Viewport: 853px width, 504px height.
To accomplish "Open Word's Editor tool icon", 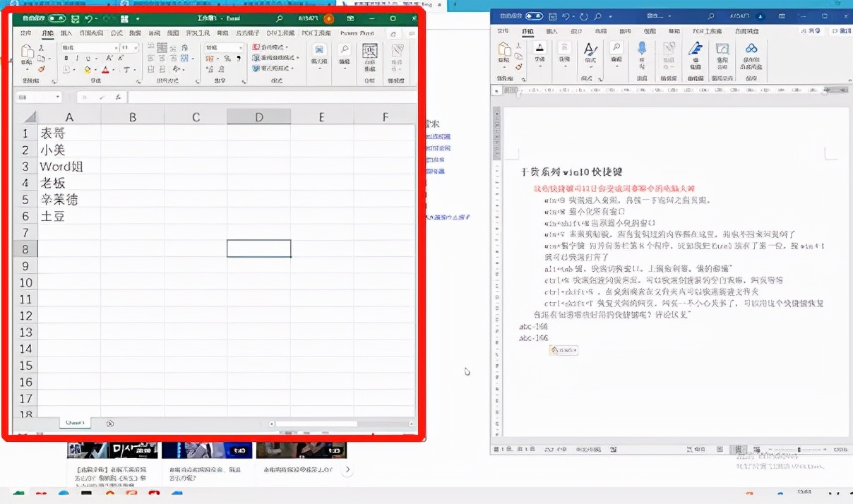I will [696, 47].
